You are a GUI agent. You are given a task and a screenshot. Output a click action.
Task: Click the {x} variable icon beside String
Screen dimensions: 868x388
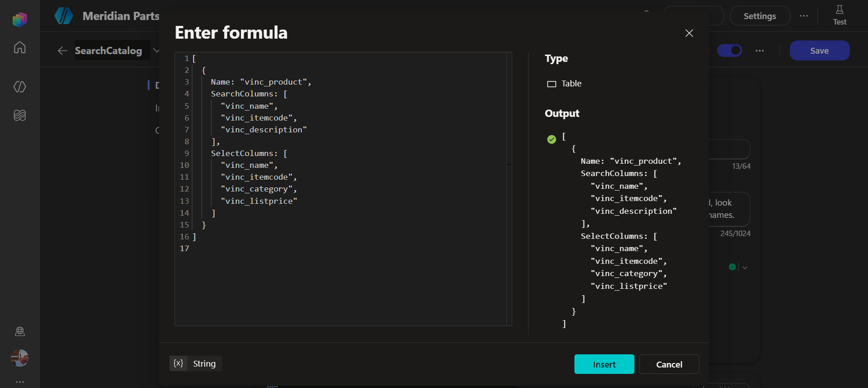[x=178, y=363]
